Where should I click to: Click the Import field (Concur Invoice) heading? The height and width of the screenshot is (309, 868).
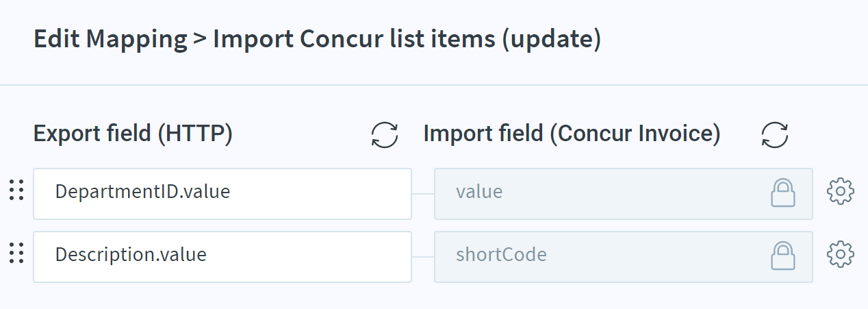click(572, 134)
